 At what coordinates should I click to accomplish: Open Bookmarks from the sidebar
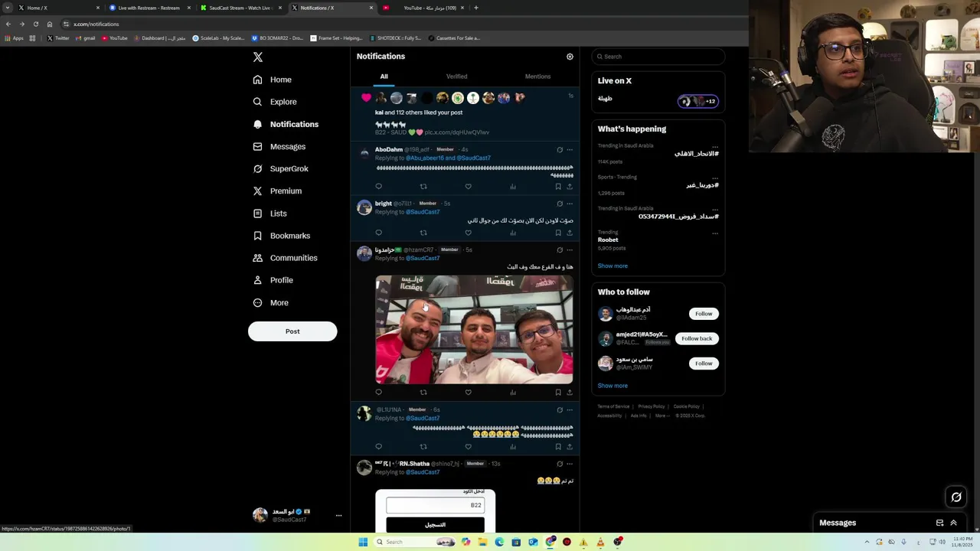click(x=282, y=236)
